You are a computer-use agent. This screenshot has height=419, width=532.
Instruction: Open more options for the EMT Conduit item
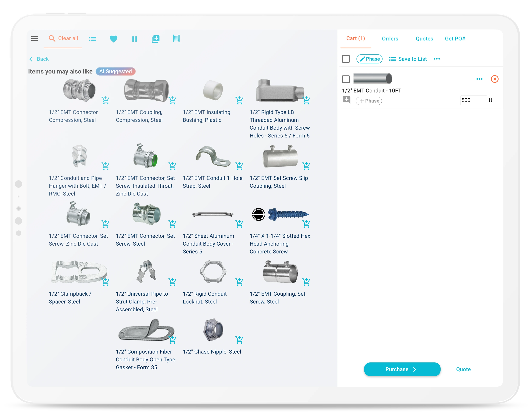coord(479,79)
